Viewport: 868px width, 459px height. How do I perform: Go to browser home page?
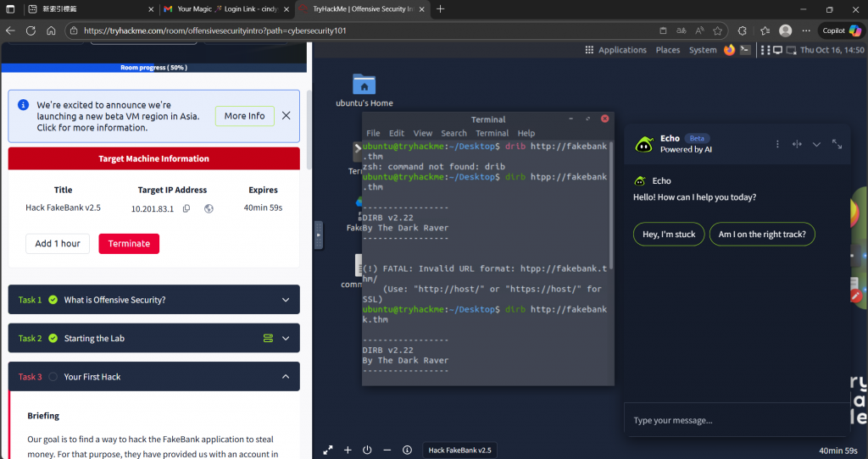pos(51,30)
